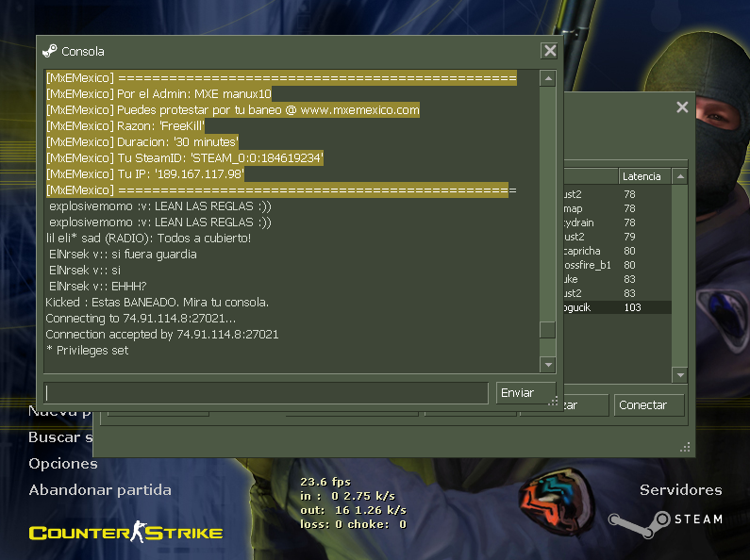Screen dimensions: 750x560
Task: Click the 'Connecting to 74.91.114.8:27021' line
Action: point(141,319)
